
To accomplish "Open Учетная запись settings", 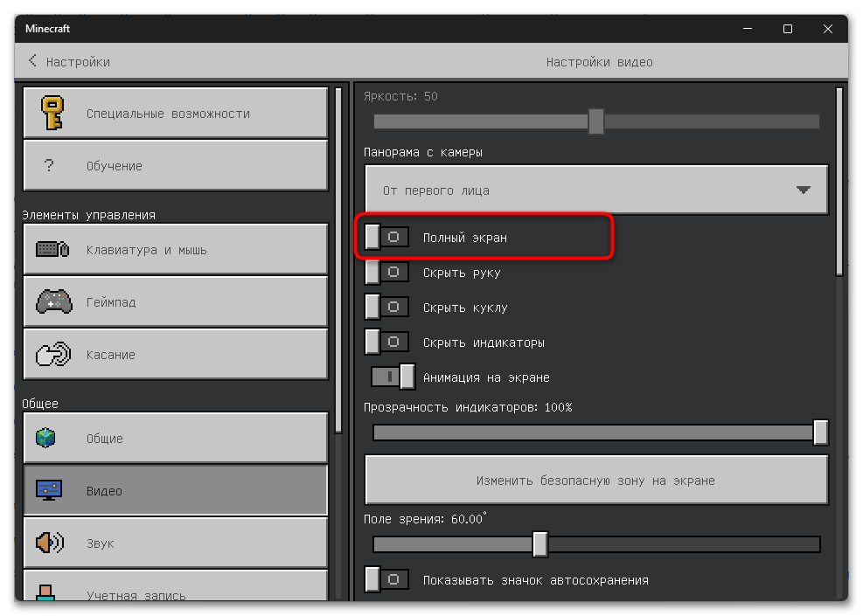I will pyautogui.click(x=176, y=586).
